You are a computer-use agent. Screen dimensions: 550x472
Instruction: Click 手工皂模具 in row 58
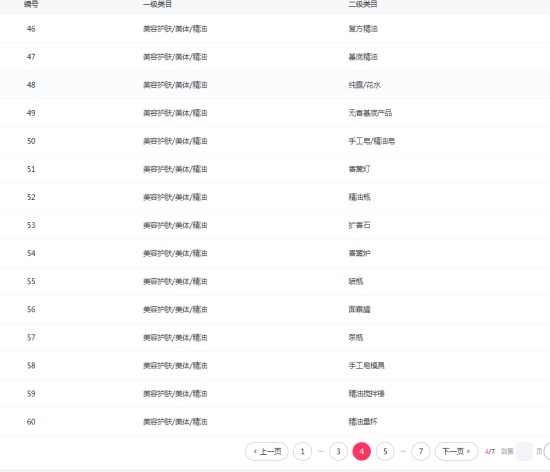click(366, 365)
